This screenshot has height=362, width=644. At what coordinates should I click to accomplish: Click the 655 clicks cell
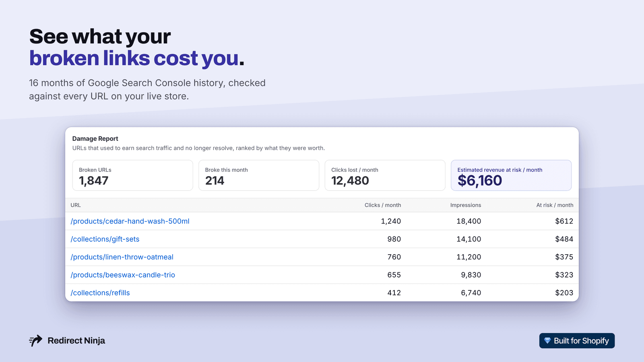coord(394,275)
